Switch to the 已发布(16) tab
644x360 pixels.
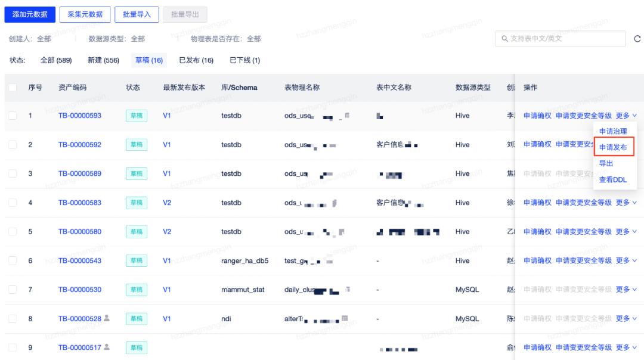(x=196, y=60)
